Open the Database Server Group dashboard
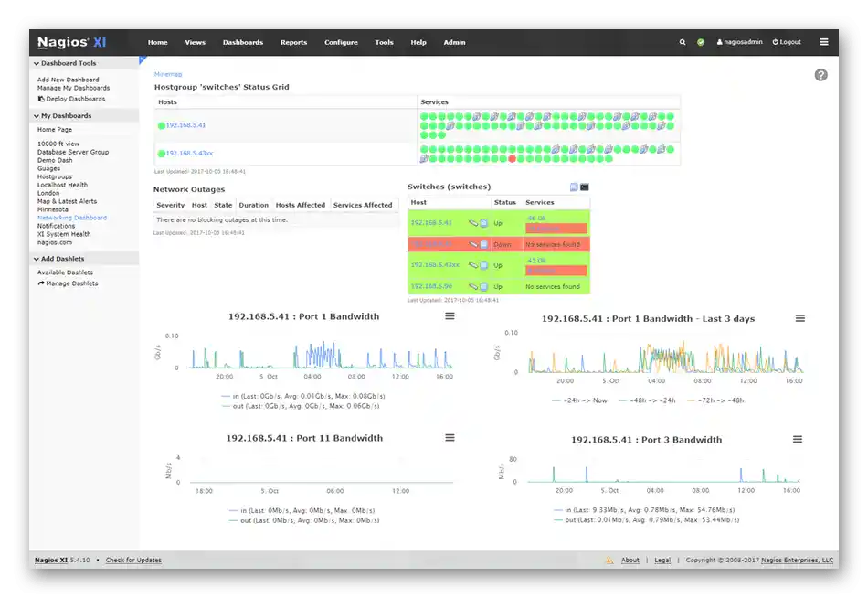The width and height of the screenshot is (868, 598). [x=73, y=152]
